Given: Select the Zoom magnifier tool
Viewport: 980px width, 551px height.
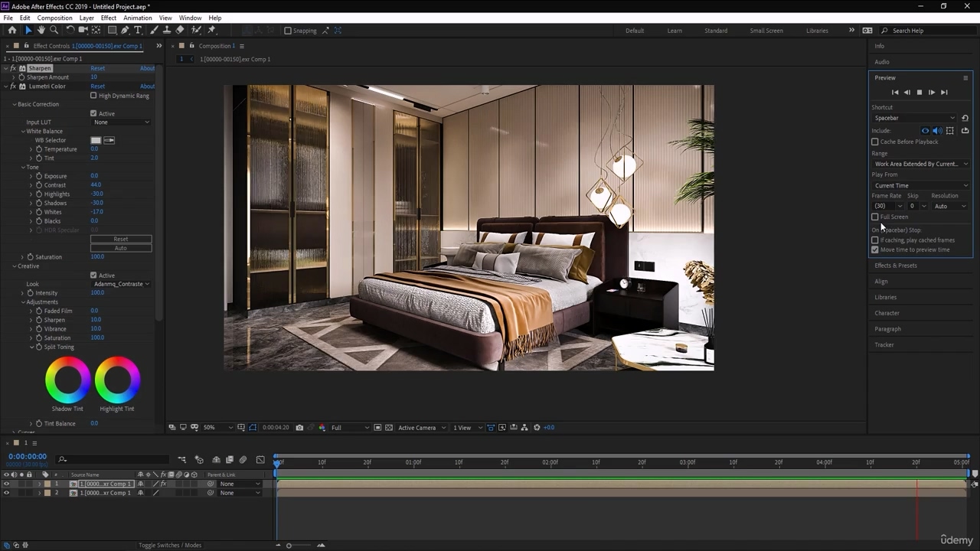Looking at the screenshot, I should [54, 31].
